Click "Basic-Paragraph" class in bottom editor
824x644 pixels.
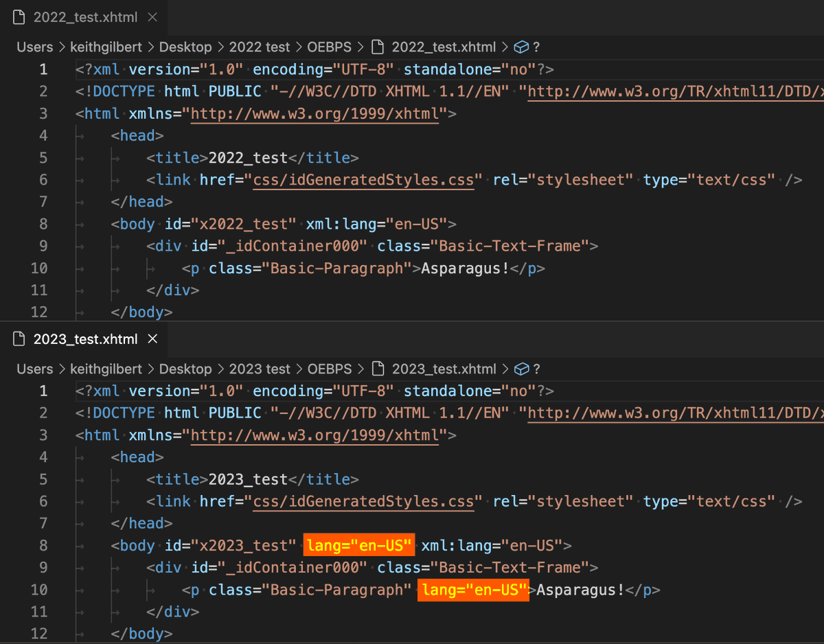click(336, 590)
